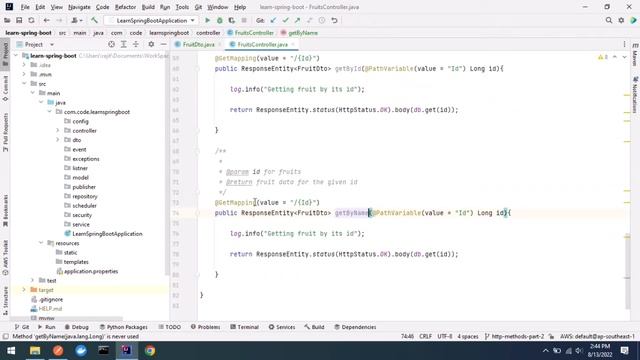Screen dimensions: 640x360
Task: Update project using Git blue arrow
Action: tap(273, 20)
